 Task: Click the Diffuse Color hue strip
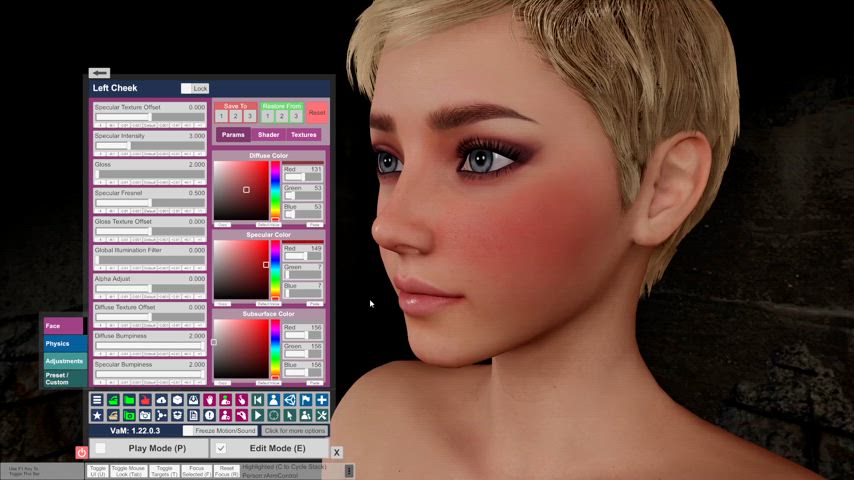click(x=276, y=190)
